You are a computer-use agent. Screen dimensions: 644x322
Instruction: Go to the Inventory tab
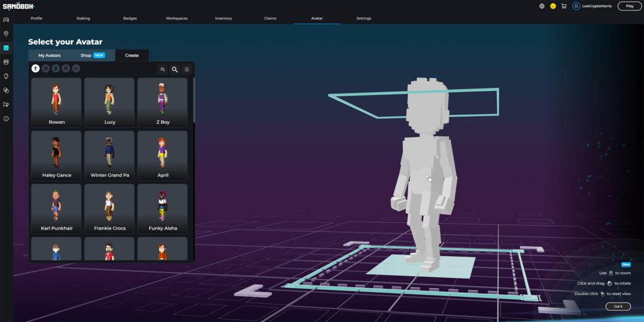click(x=223, y=18)
